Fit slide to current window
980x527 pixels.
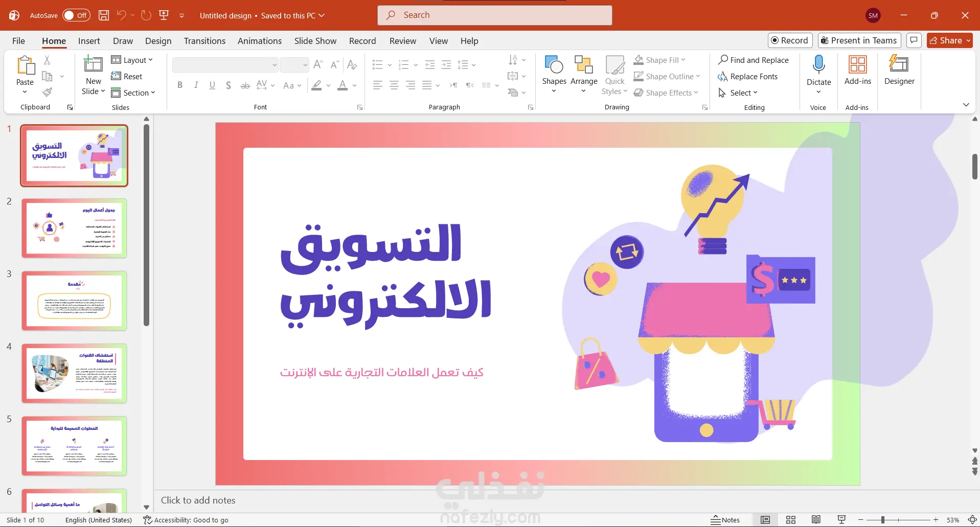pyautogui.click(x=972, y=520)
